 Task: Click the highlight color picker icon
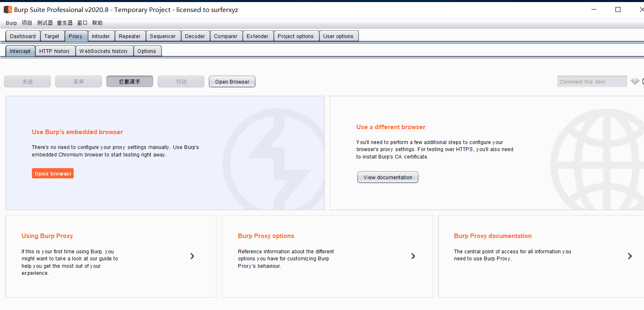[635, 82]
